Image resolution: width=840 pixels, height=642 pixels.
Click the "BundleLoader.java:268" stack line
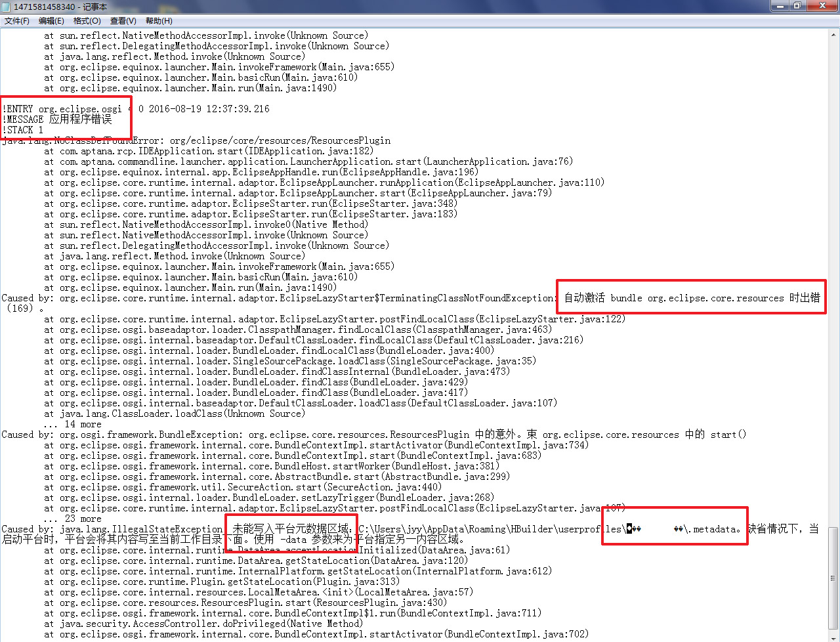click(x=269, y=498)
